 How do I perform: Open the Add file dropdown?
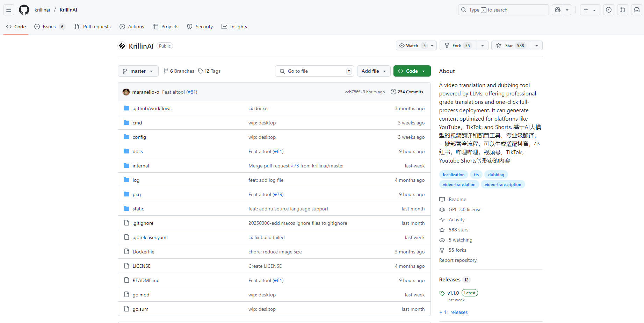[x=374, y=71]
